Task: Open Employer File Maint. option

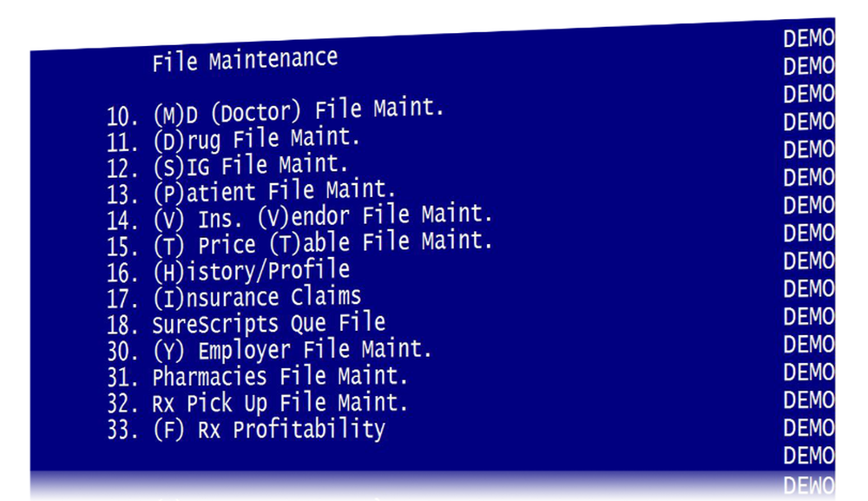Action: 292,351
